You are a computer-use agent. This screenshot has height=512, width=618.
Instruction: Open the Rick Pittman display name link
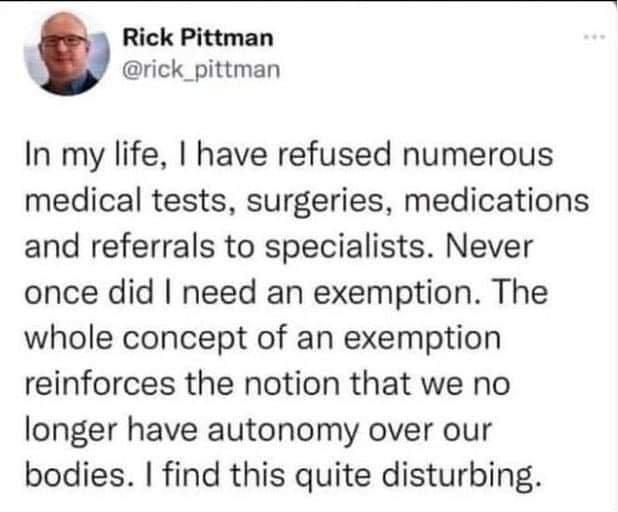(196, 38)
